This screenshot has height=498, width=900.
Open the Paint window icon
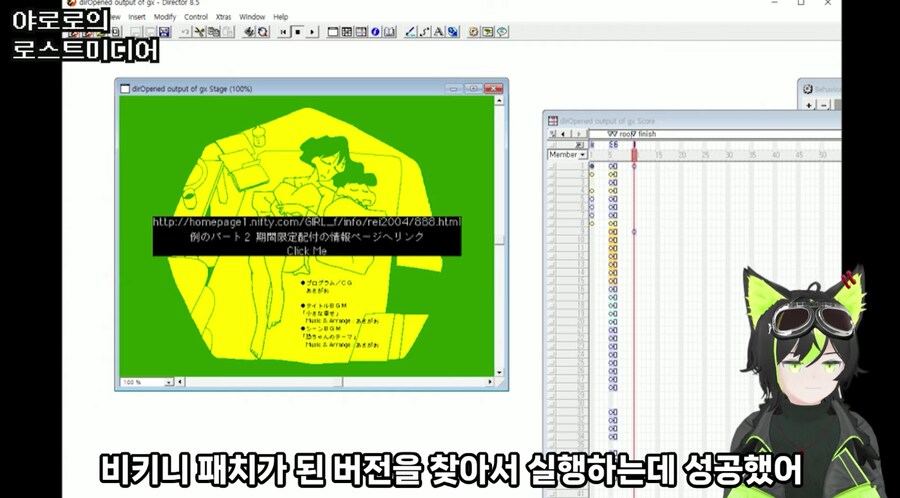click(411, 32)
